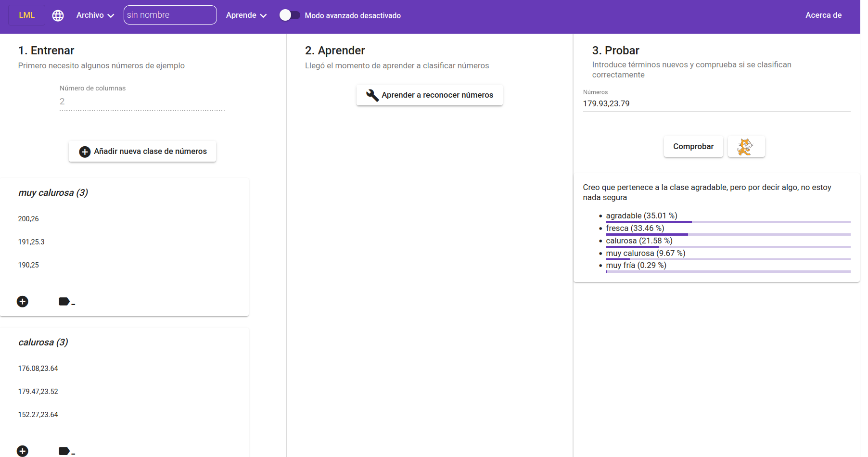Open the Archivo dropdown menu

click(x=95, y=15)
